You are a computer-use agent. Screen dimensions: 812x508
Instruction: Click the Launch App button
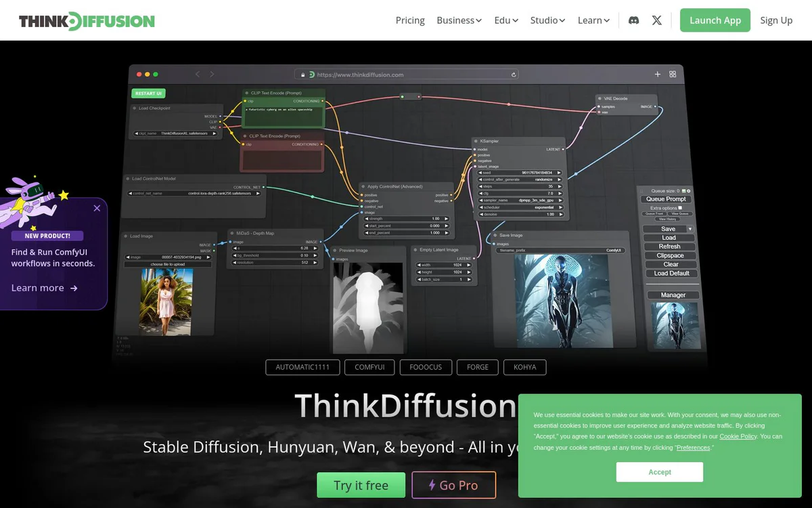(x=715, y=20)
